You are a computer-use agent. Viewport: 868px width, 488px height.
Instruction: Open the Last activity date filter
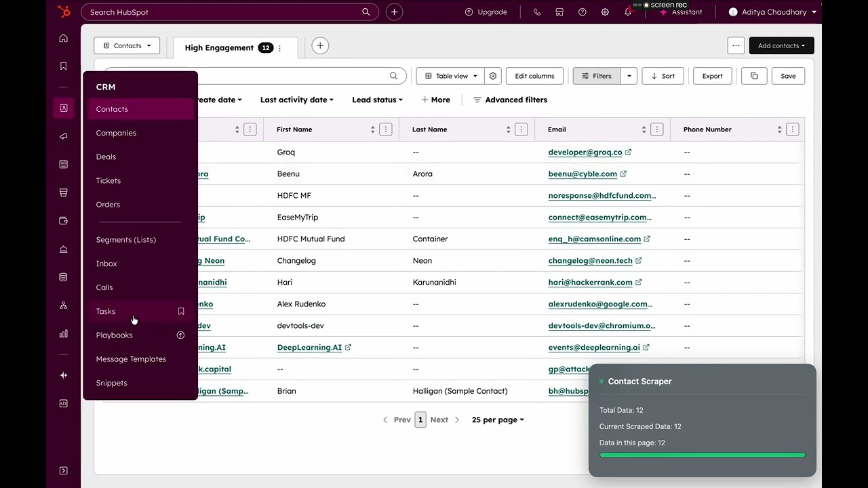pyautogui.click(x=297, y=100)
